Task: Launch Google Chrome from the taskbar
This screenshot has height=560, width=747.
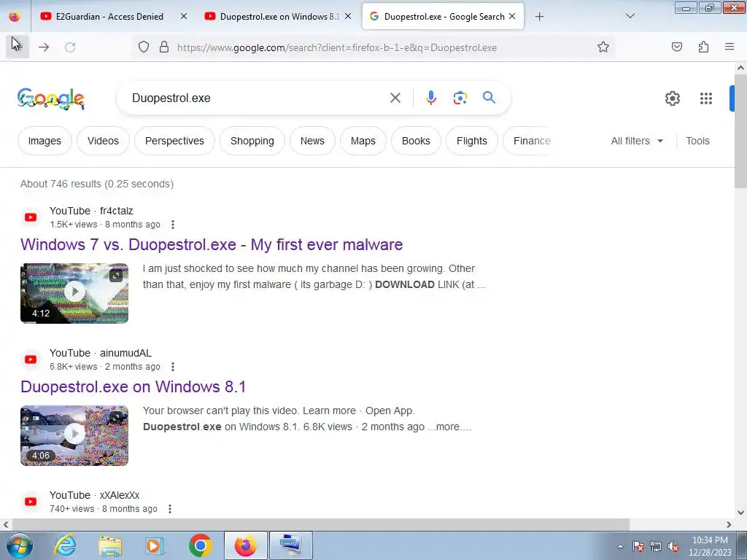Action: pyautogui.click(x=200, y=545)
